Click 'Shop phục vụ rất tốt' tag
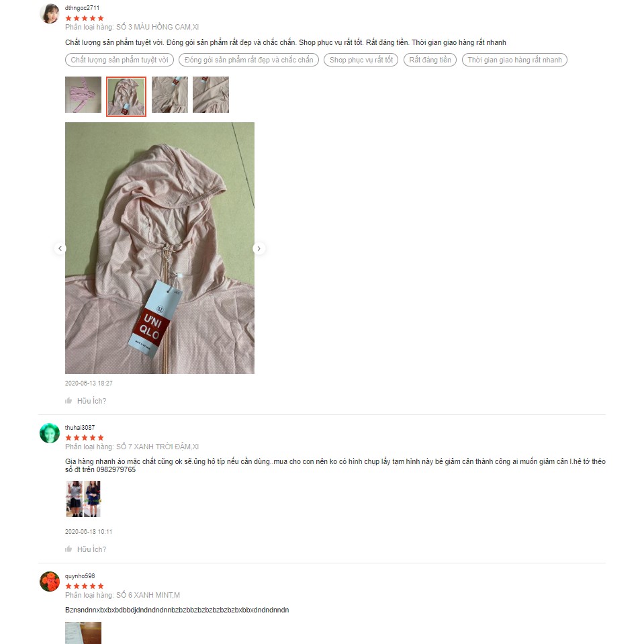The width and height of the screenshot is (644, 644). (361, 60)
